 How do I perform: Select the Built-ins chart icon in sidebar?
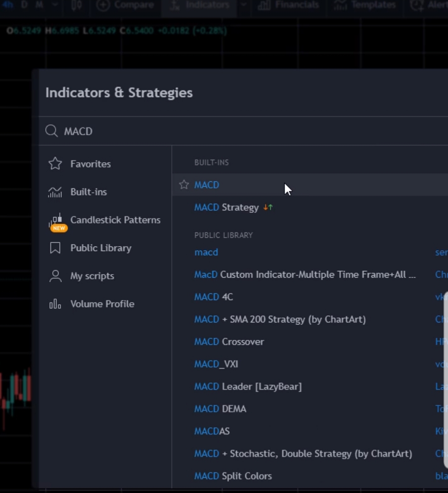[55, 192]
